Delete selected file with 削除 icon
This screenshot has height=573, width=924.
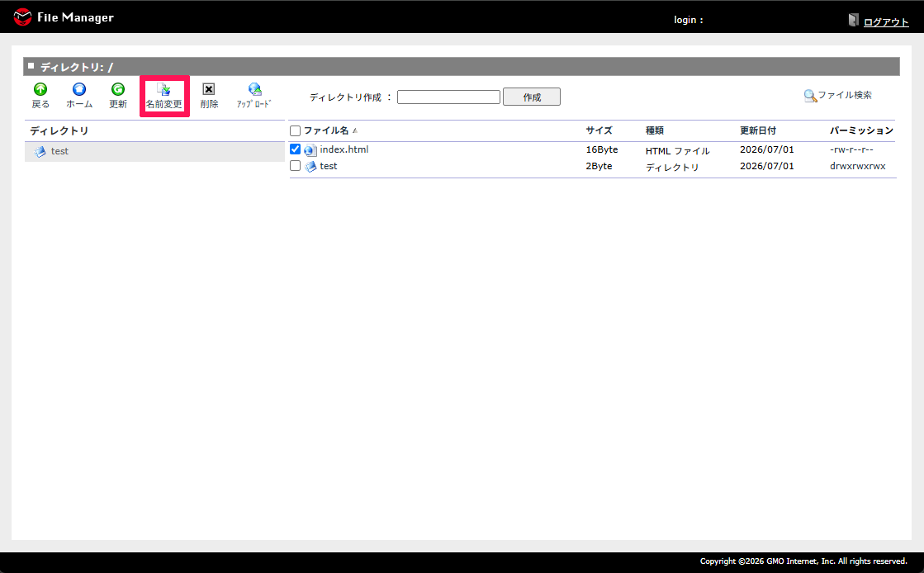(209, 89)
